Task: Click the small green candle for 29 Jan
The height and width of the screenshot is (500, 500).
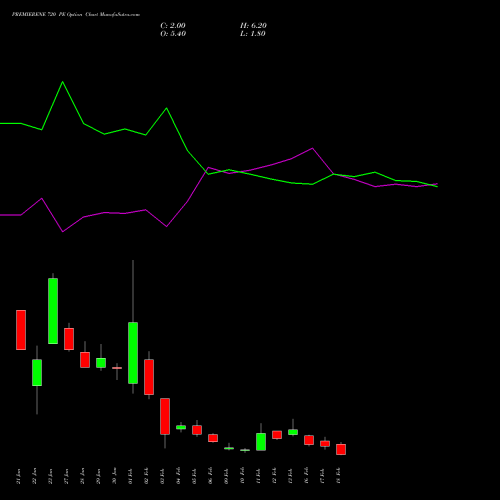Action: pos(101,363)
